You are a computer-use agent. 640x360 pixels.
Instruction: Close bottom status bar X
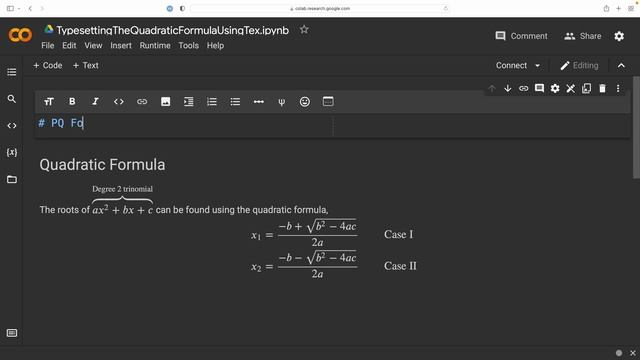coord(633,353)
